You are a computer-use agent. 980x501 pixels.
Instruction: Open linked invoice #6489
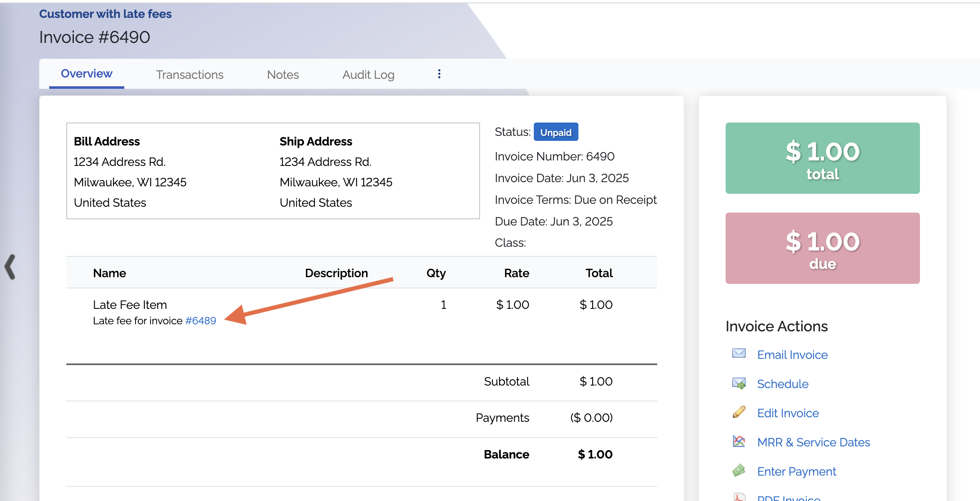pyautogui.click(x=201, y=321)
